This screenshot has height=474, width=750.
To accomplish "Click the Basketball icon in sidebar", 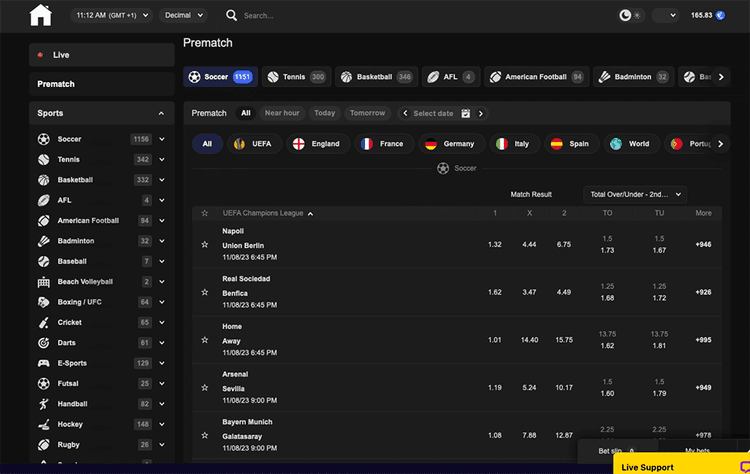I will [x=44, y=180].
